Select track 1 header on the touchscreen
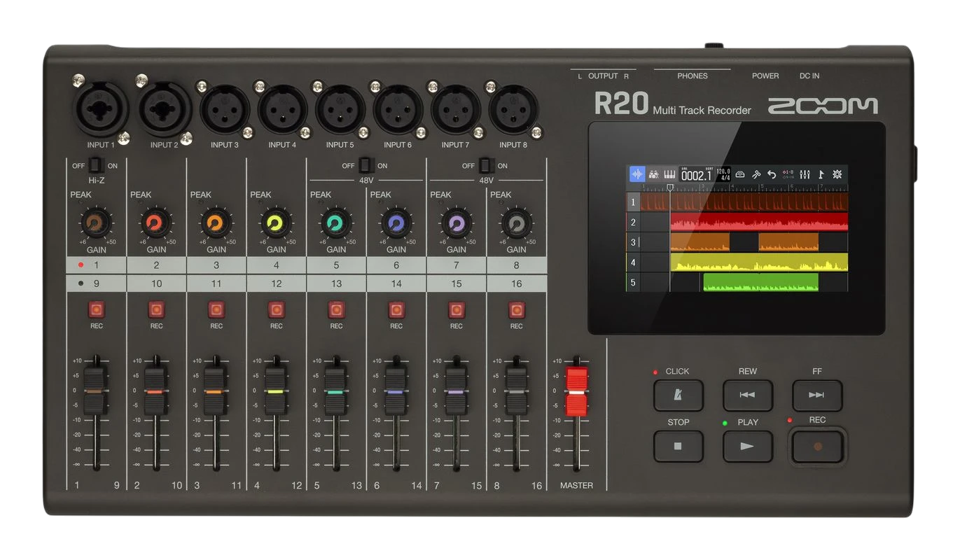The image size is (960, 560). coord(633,202)
